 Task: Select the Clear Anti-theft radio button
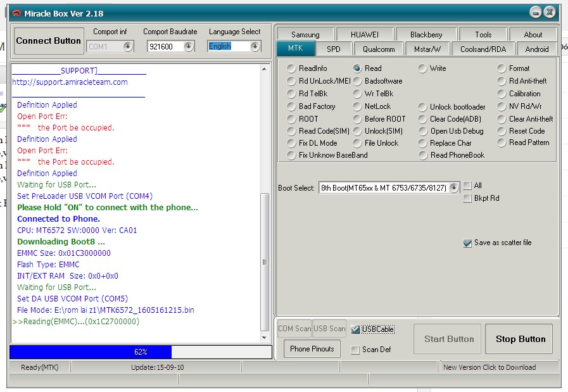click(x=502, y=119)
